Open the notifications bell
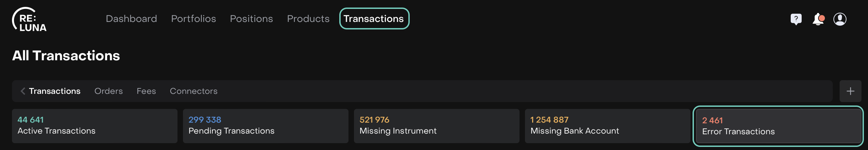This screenshot has height=150, width=868. pyautogui.click(x=818, y=19)
